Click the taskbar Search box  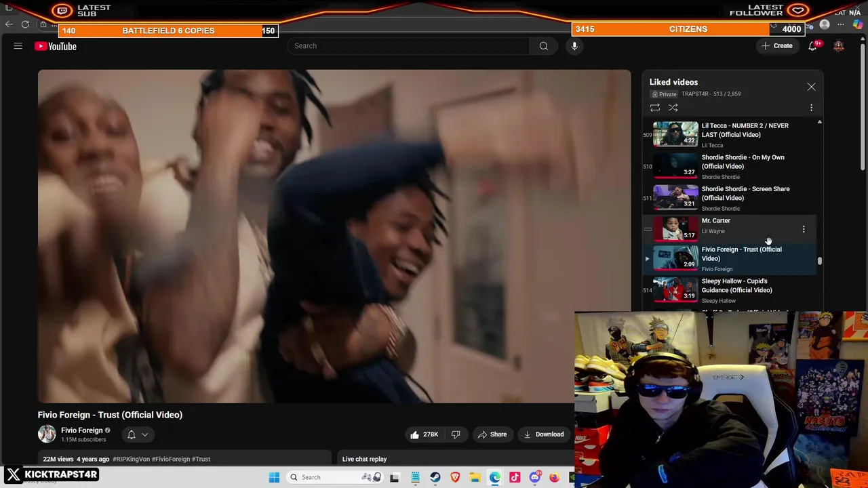click(336, 477)
